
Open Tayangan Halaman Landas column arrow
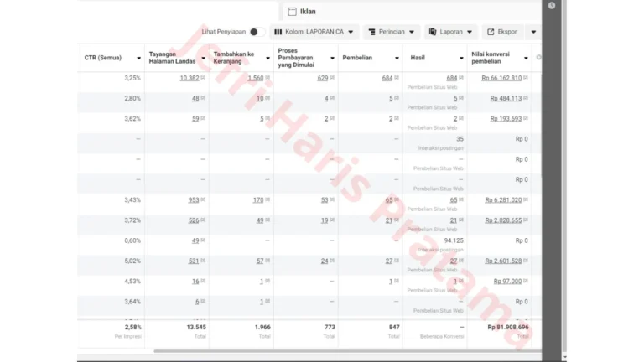point(204,58)
